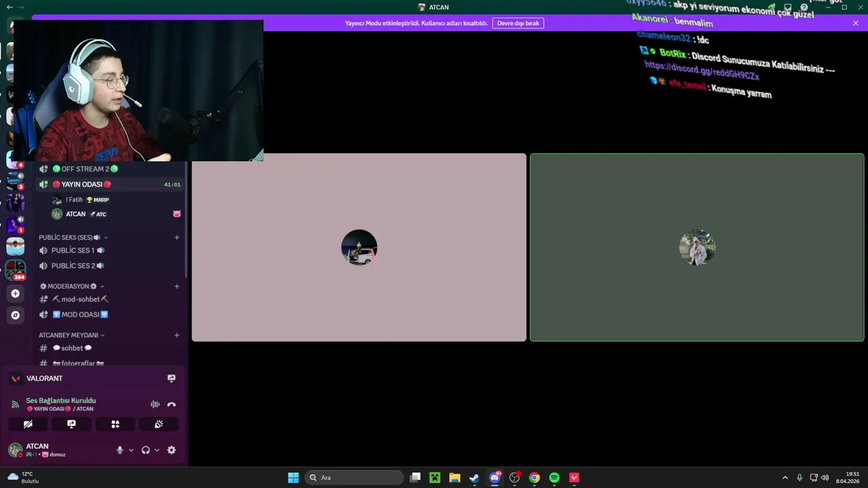Screen dimensions: 868x488
Task: Open server folder with 384 badge
Action: 15,270
